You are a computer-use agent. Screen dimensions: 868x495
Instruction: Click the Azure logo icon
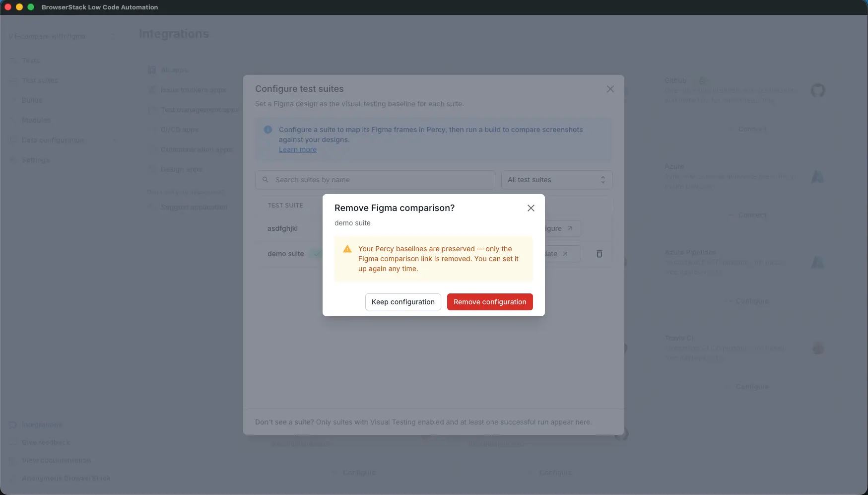(x=818, y=176)
